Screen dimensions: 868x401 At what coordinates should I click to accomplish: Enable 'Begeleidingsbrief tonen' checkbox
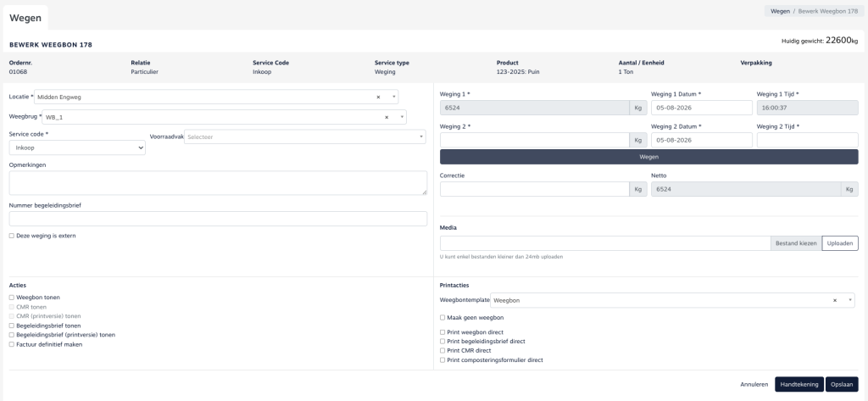pyautogui.click(x=12, y=326)
